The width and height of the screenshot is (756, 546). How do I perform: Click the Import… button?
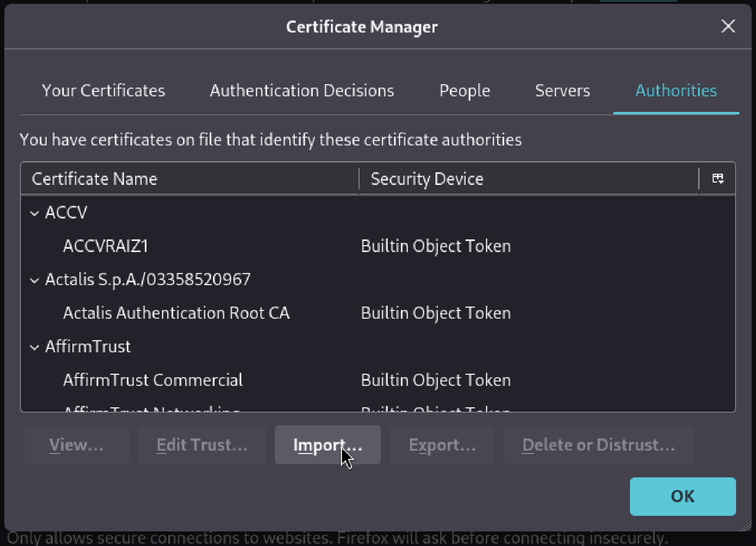tap(327, 445)
